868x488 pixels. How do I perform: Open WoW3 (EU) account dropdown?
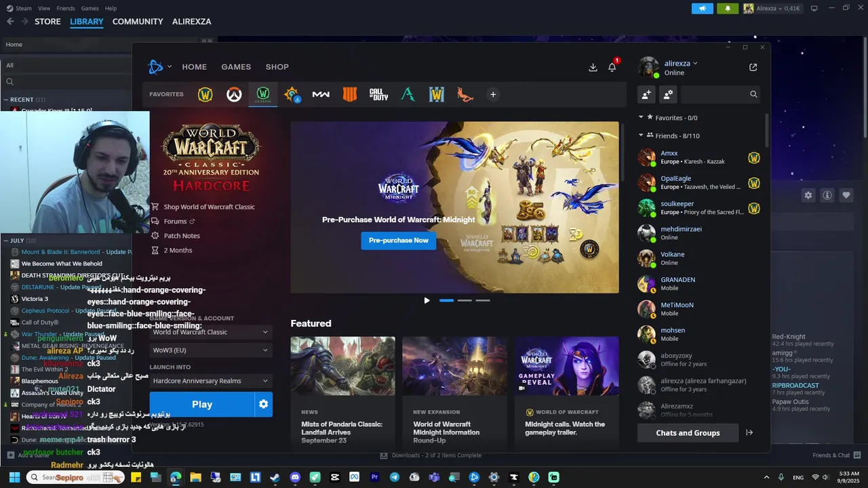[211, 350]
